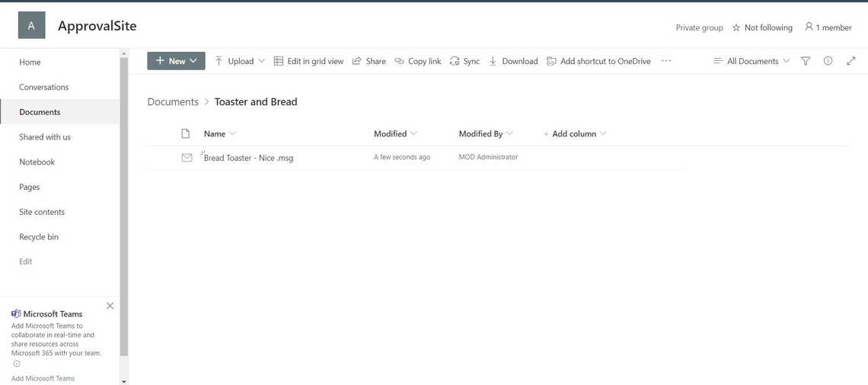Open the New item menu
The height and width of the screenshot is (385, 868).
pyautogui.click(x=176, y=61)
